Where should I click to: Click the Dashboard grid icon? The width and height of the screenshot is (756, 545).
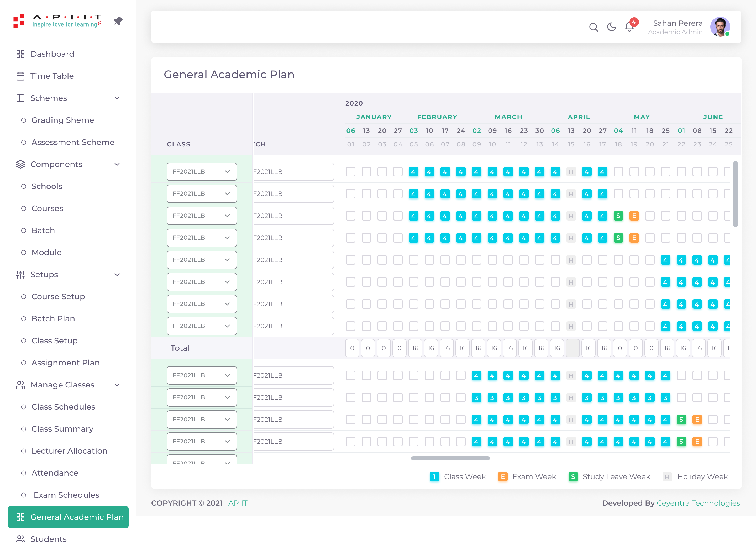(20, 54)
